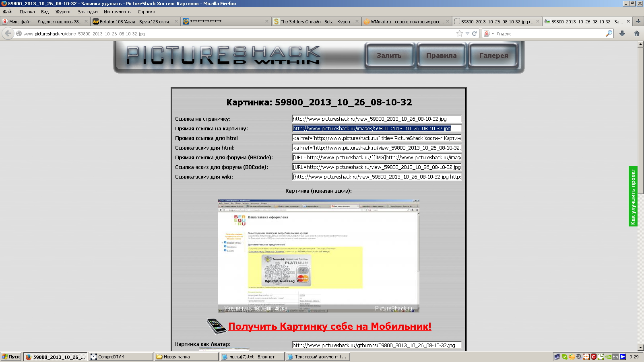Close the WMmail.ru tab
Viewport: 644px width, 362px height.
447,21
